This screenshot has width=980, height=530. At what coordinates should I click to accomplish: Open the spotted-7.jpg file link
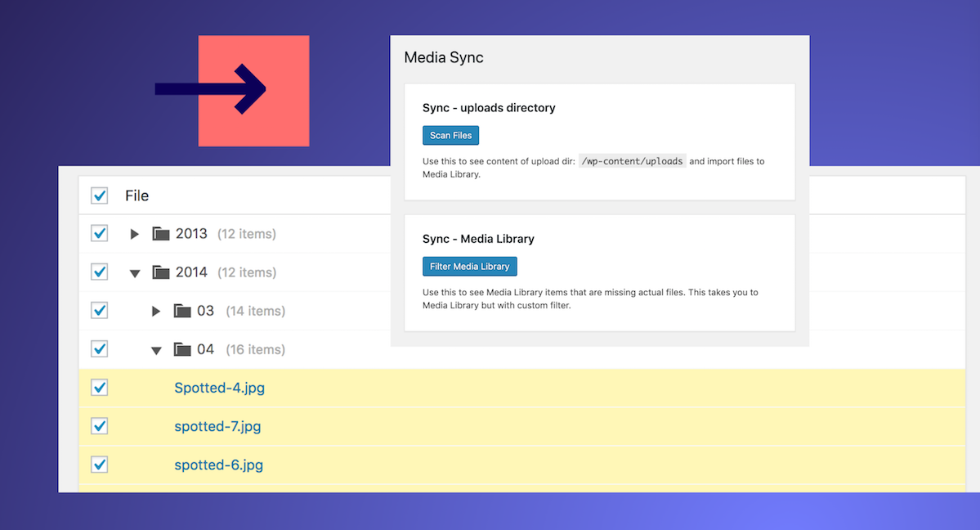(217, 427)
